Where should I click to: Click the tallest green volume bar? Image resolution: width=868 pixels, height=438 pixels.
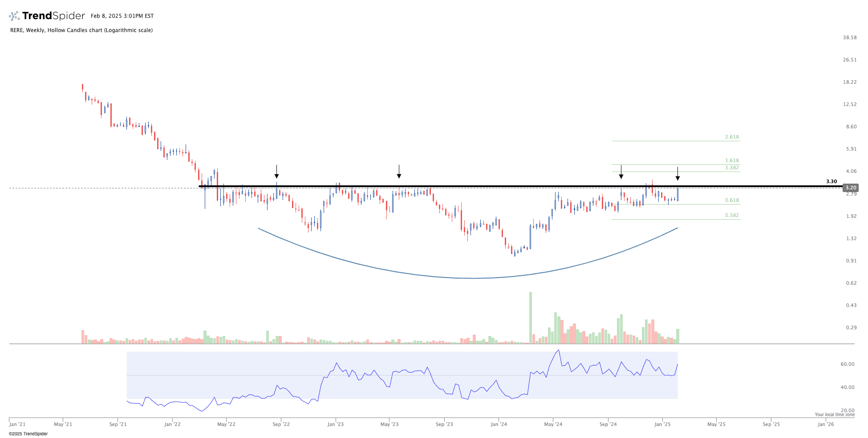pyautogui.click(x=531, y=317)
